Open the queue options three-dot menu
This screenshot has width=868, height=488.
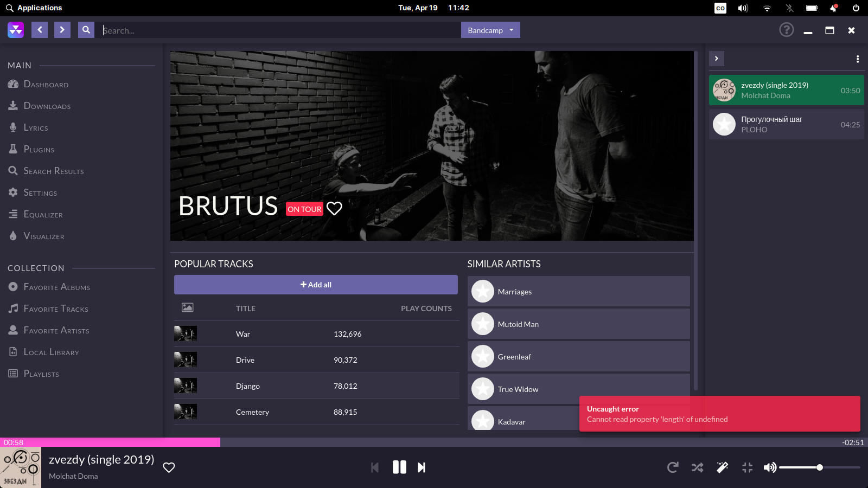[858, 59]
